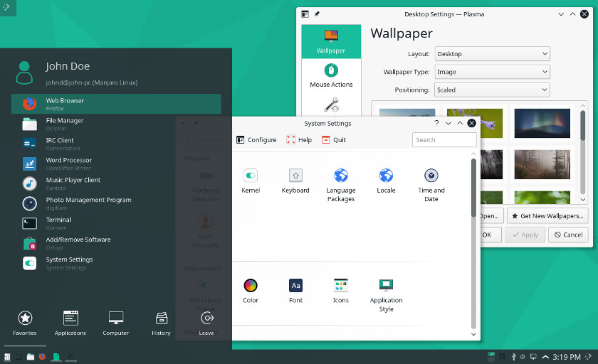The width and height of the screenshot is (598, 364).
Task: Start the Konversation IRC Client
Action: pos(116,144)
